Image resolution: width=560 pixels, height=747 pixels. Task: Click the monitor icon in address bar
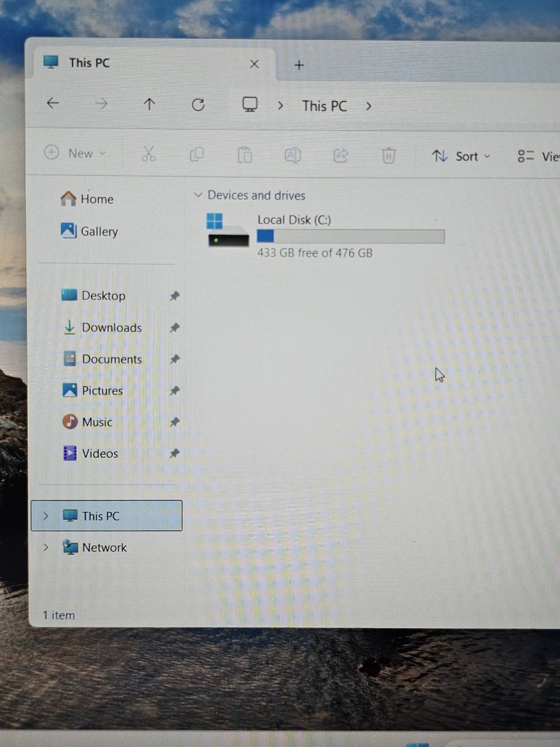tap(250, 104)
